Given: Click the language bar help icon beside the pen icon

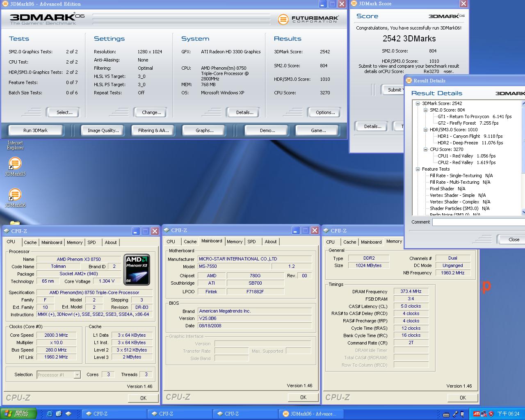Looking at the screenshot, I should [463, 414].
